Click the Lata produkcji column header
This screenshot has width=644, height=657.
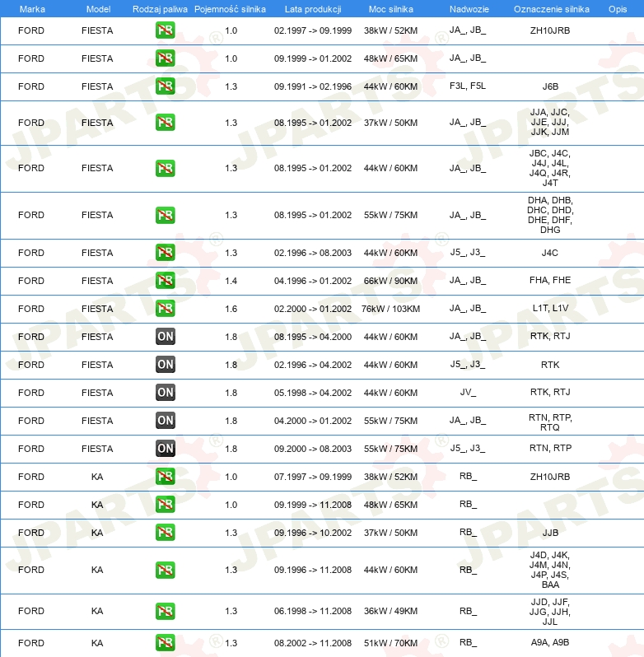point(313,9)
